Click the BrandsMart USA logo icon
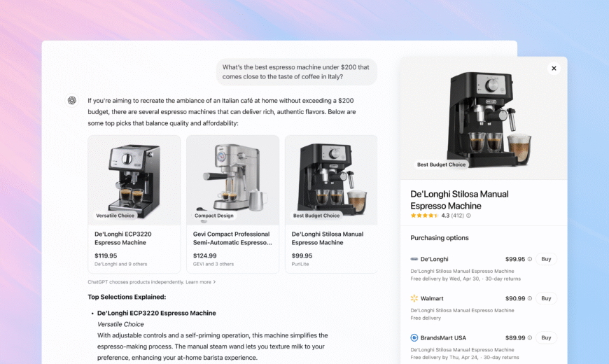609x364 pixels. [414, 337]
